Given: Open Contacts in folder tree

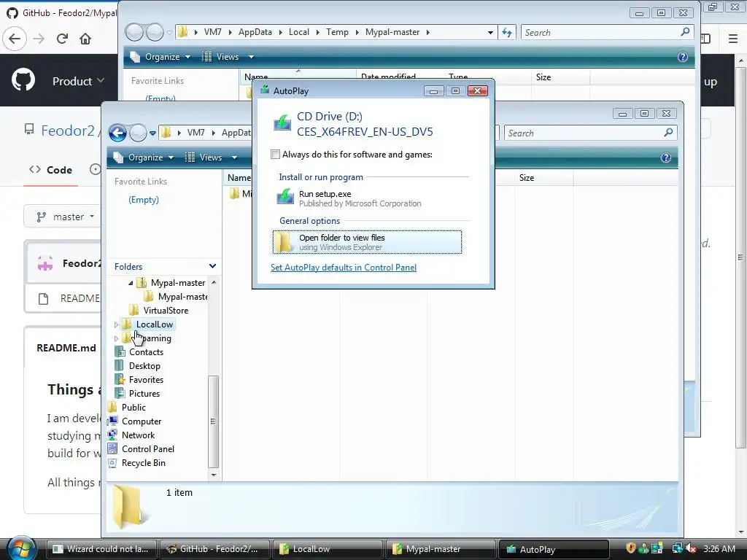Looking at the screenshot, I should (x=146, y=352).
